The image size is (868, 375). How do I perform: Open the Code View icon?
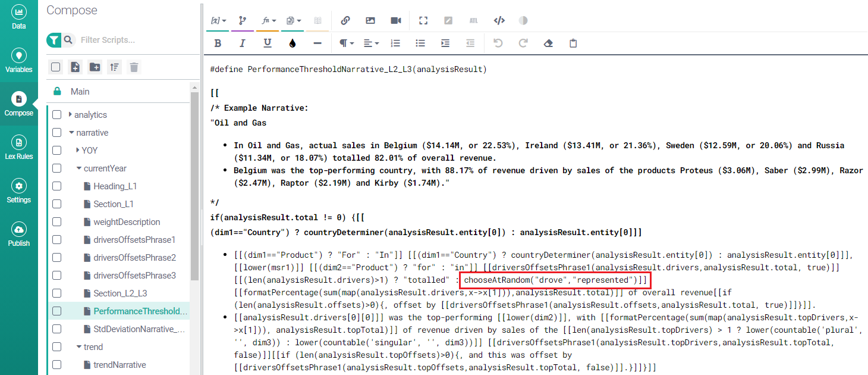[x=499, y=20]
